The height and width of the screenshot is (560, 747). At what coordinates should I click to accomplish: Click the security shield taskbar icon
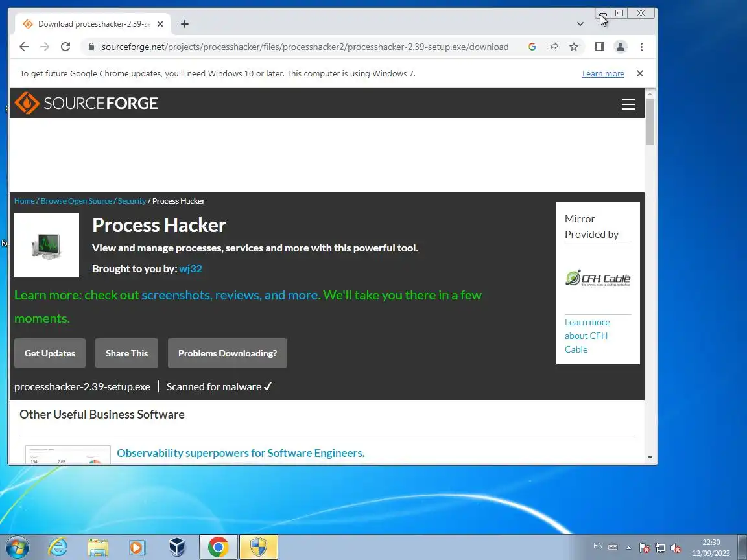coord(259,547)
